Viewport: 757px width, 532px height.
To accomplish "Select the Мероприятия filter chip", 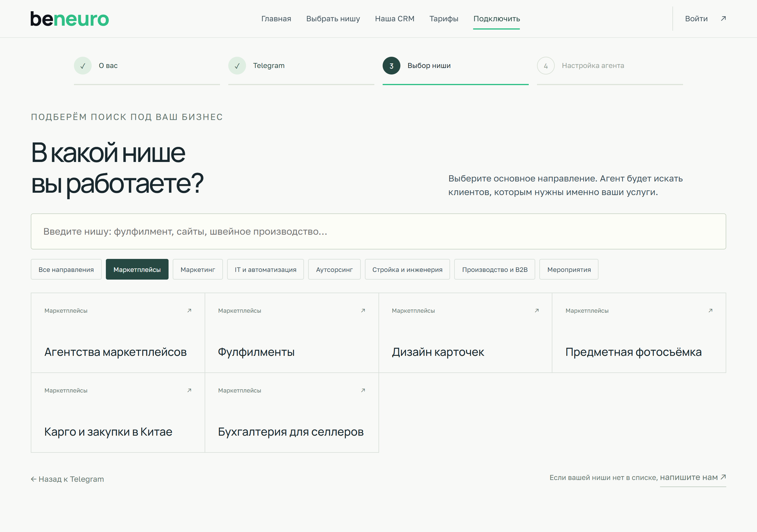I will coord(569,269).
